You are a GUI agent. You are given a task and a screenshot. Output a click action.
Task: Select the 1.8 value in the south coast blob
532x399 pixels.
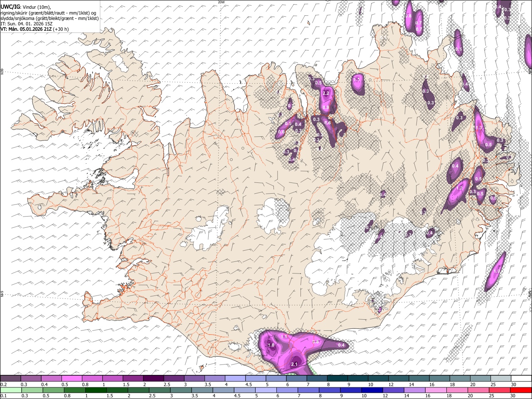(271, 345)
